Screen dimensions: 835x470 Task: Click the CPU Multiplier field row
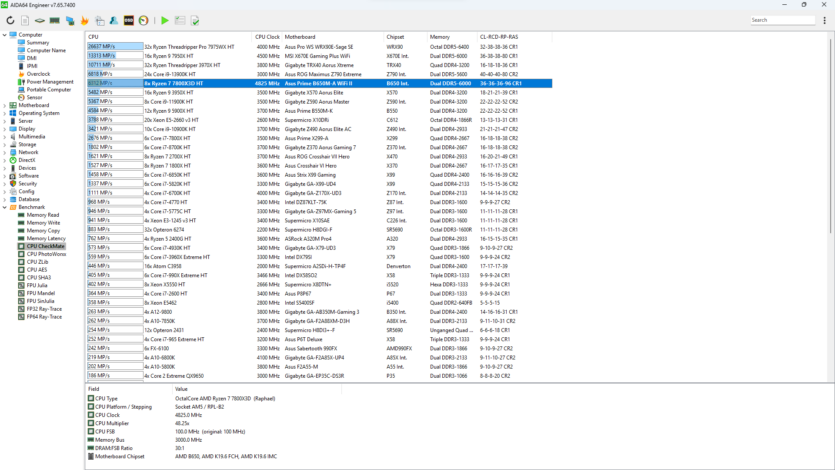tap(213, 423)
